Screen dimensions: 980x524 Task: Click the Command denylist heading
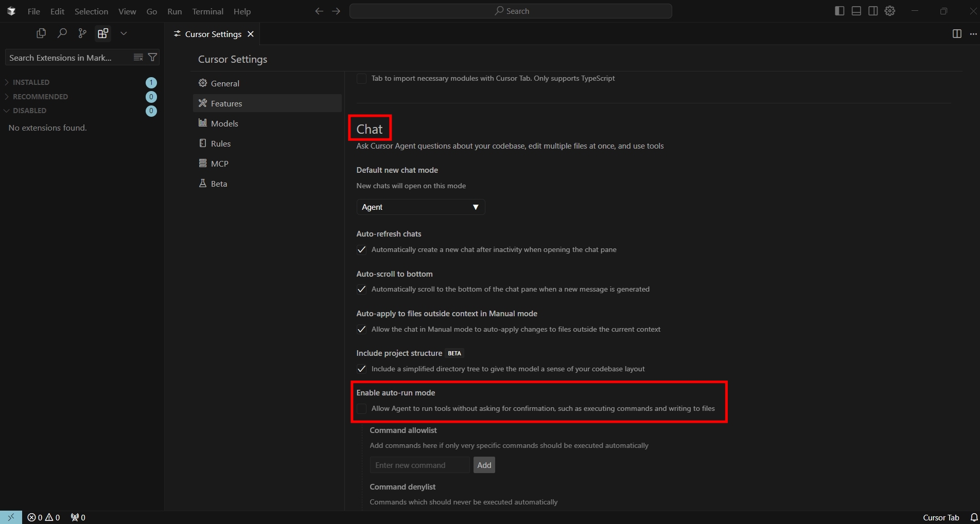click(402, 487)
